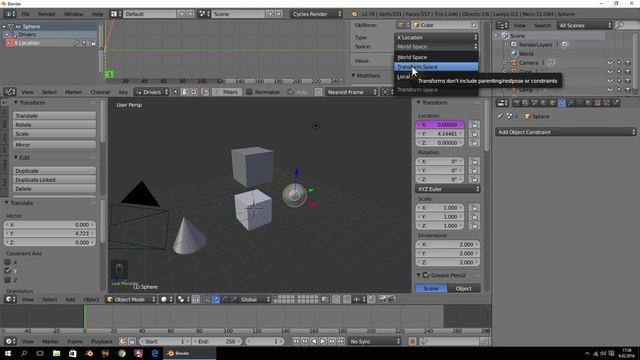This screenshot has height=360, width=640.
Task: Click the translate vector Y slider
Action: [x=50, y=233]
